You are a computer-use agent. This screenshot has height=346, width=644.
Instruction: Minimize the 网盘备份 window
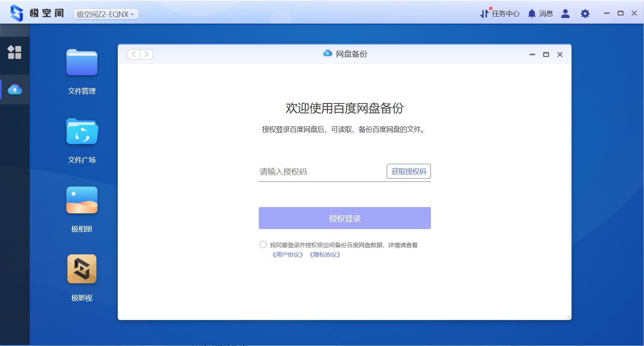(532, 55)
